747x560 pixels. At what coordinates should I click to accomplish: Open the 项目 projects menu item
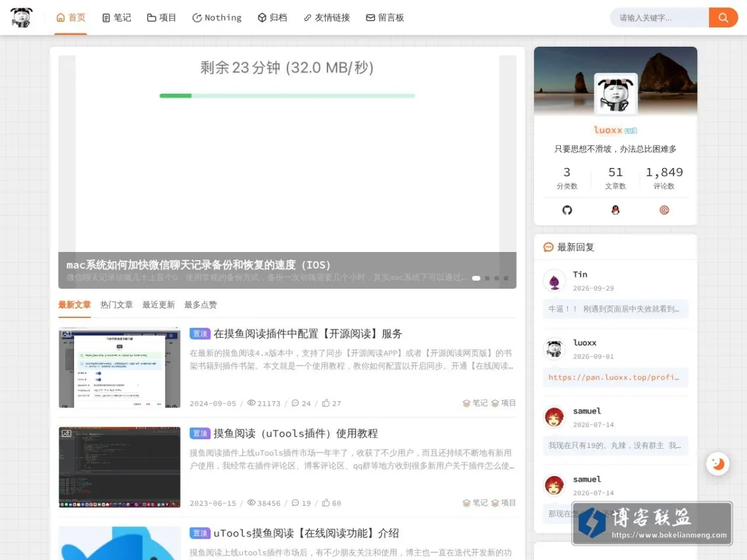162,17
